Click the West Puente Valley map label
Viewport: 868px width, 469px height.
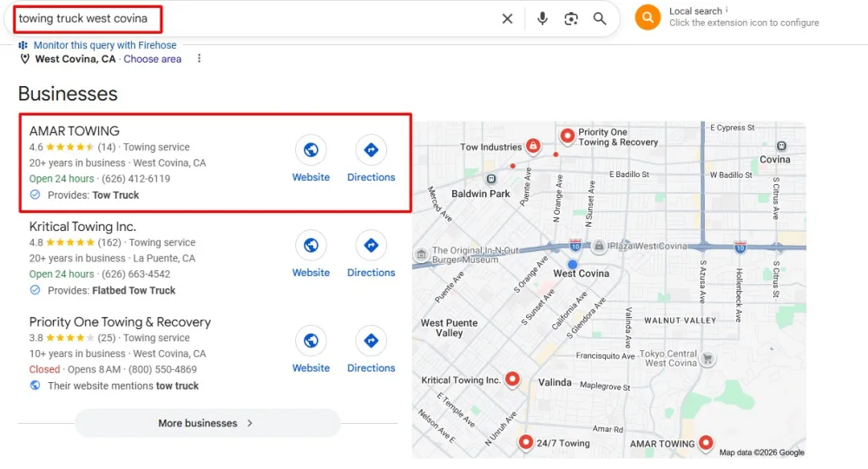(449, 327)
